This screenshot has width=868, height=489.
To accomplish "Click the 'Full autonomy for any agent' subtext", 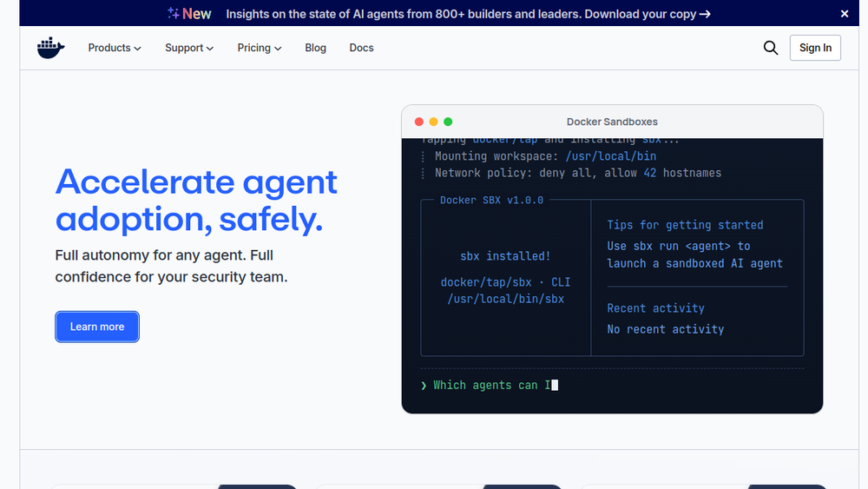I will pos(171,266).
